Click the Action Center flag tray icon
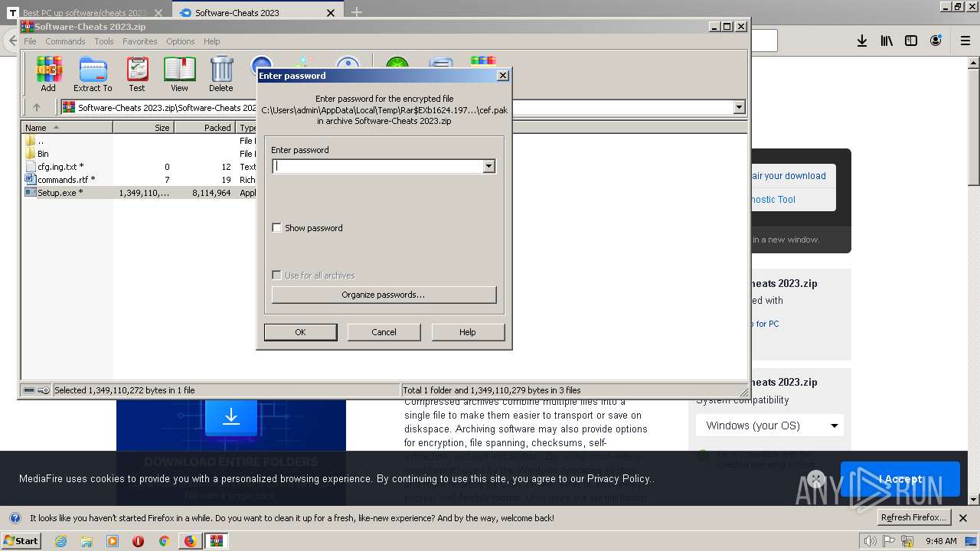 (889, 541)
